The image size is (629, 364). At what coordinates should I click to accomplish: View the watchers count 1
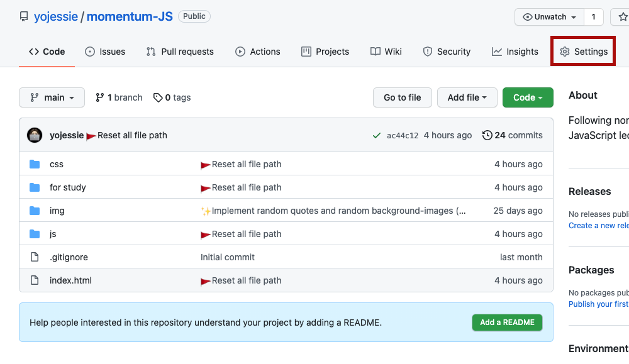594,17
